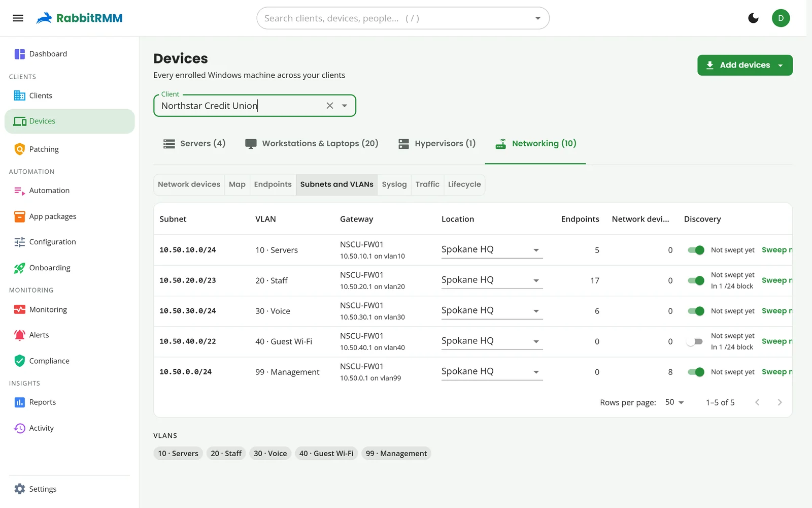
Task: Switch to Servers (4) tab
Action: (x=194, y=144)
